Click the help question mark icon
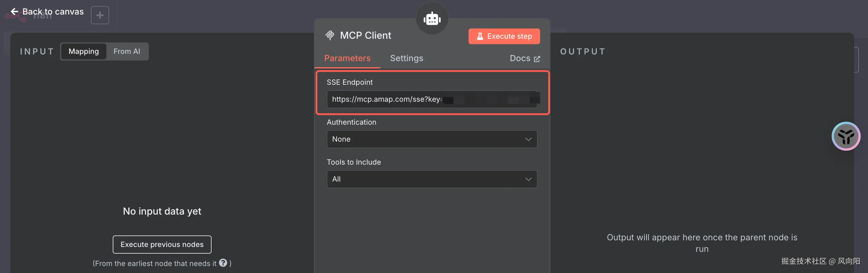The height and width of the screenshot is (273, 868). coord(223,263)
